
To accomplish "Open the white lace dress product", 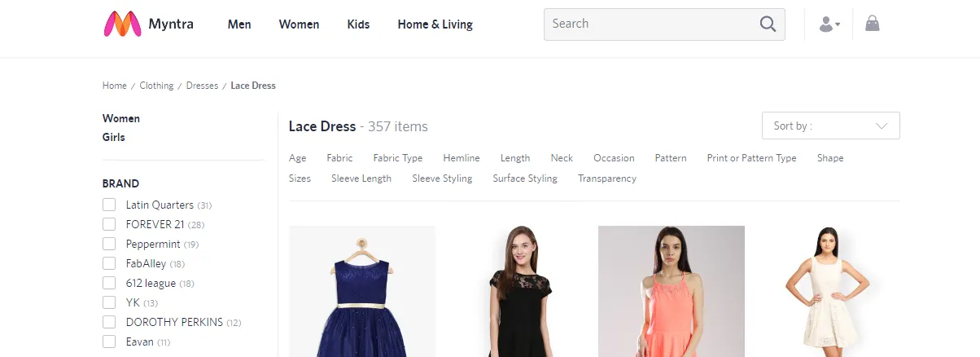I will tap(826, 291).
